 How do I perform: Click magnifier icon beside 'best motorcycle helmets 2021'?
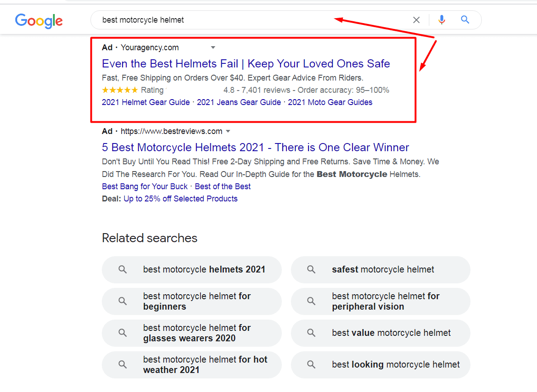pos(123,270)
